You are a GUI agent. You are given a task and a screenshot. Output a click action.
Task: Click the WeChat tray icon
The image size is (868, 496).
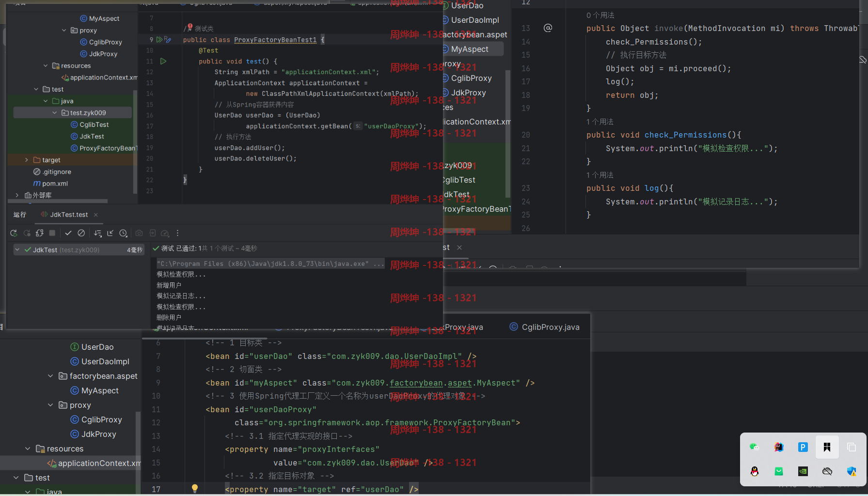(755, 447)
